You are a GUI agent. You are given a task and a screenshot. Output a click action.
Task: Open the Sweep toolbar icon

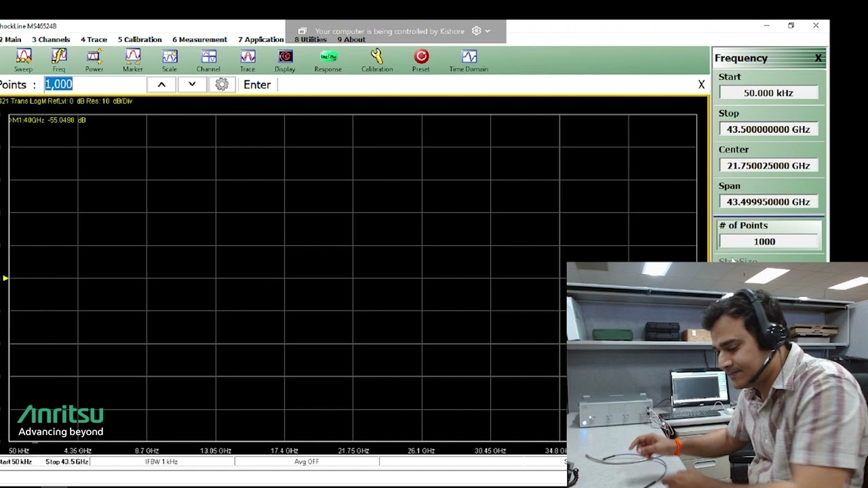(23, 60)
